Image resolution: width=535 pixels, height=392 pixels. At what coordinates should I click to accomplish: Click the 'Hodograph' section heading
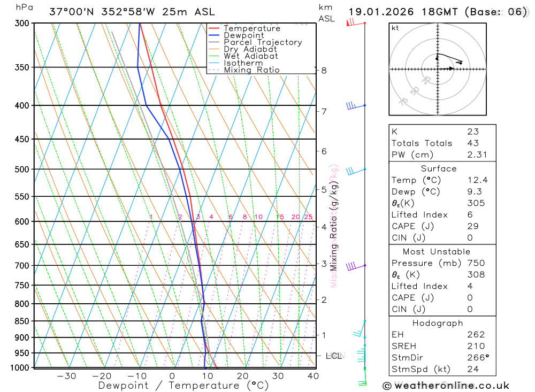coord(438,324)
